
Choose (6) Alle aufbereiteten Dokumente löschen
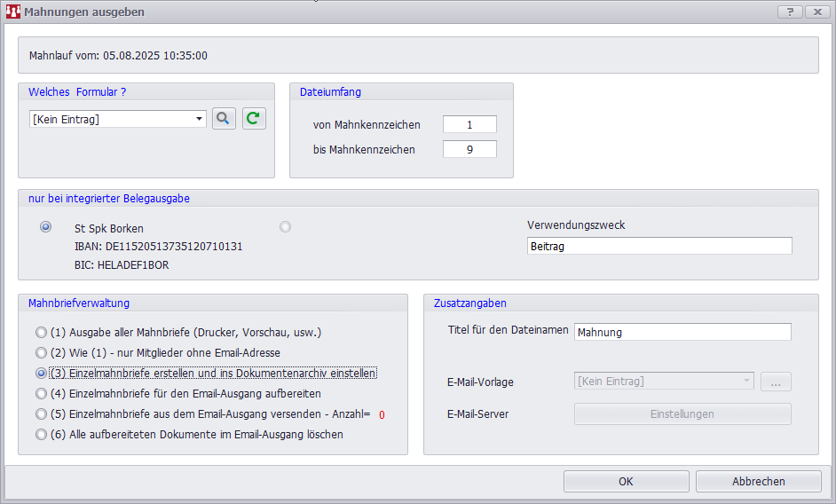(41, 435)
